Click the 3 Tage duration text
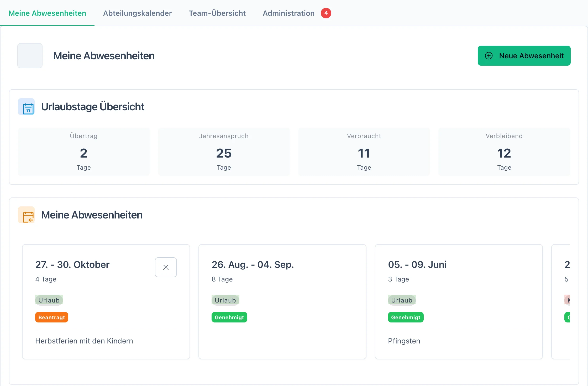This screenshot has height=386, width=588. [399, 279]
